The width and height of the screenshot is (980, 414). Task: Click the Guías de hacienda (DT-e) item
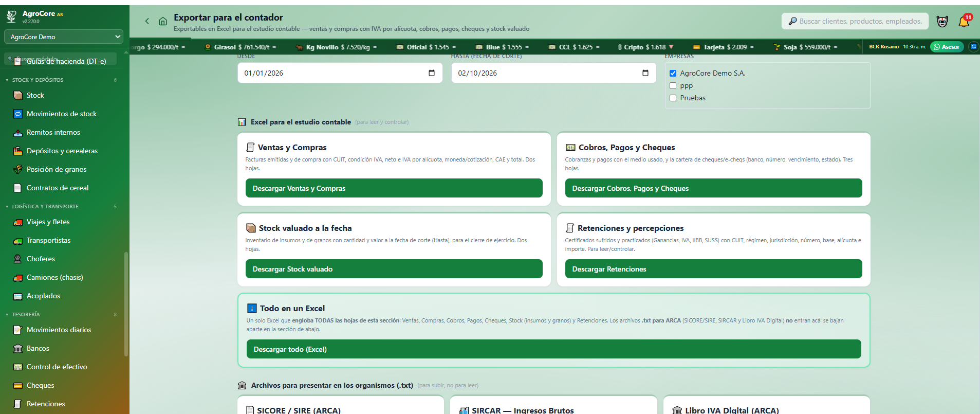tap(66, 61)
